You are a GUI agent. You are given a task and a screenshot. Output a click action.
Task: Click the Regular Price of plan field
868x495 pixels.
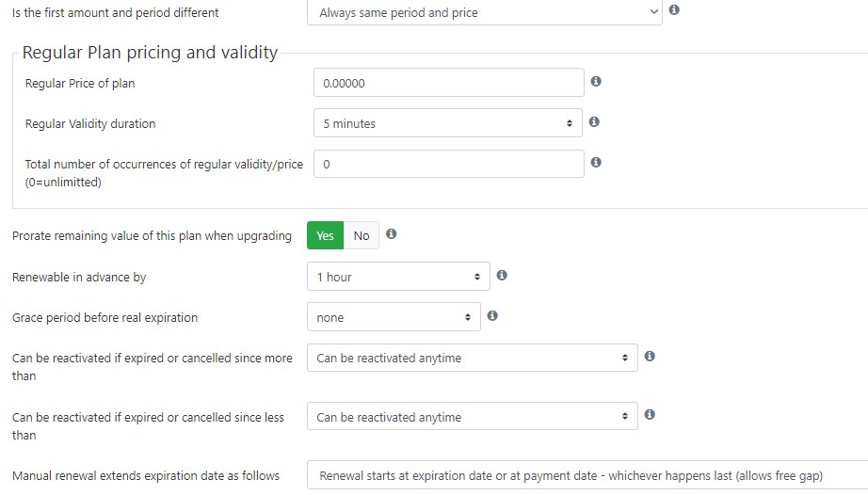tap(448, 83)
